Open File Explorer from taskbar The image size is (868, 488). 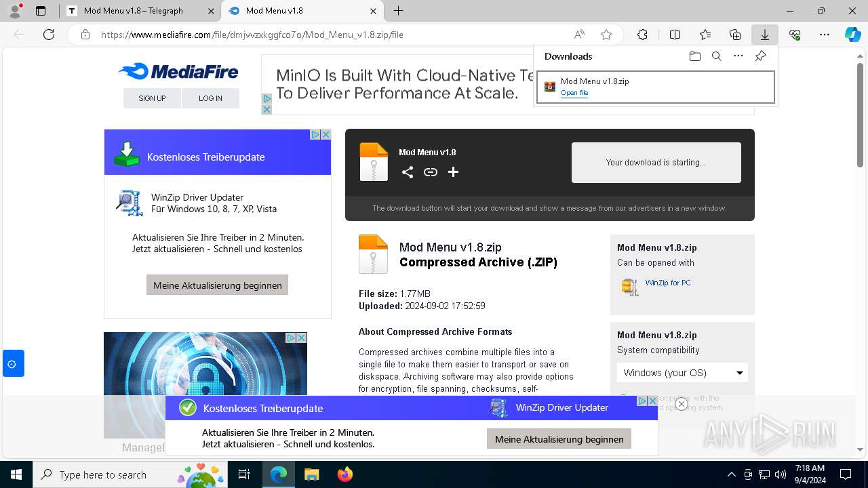pyautogui.click(x=311, y=474)
